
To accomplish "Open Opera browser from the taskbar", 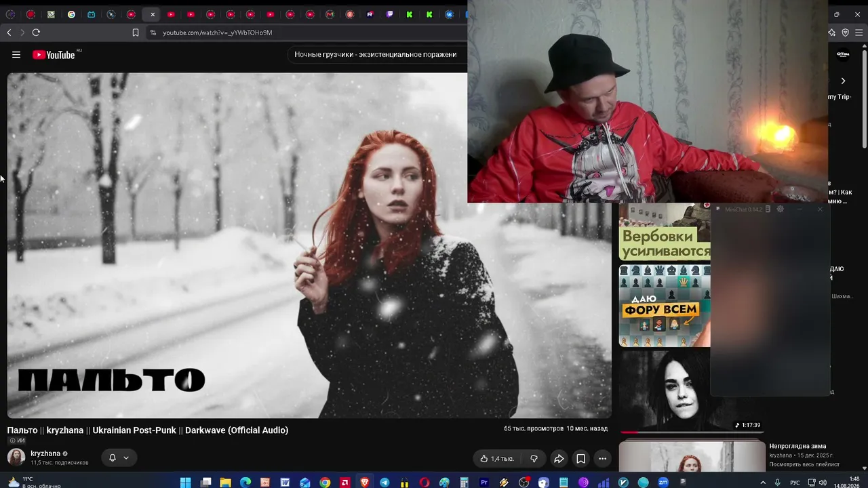I will pos(425,483).
